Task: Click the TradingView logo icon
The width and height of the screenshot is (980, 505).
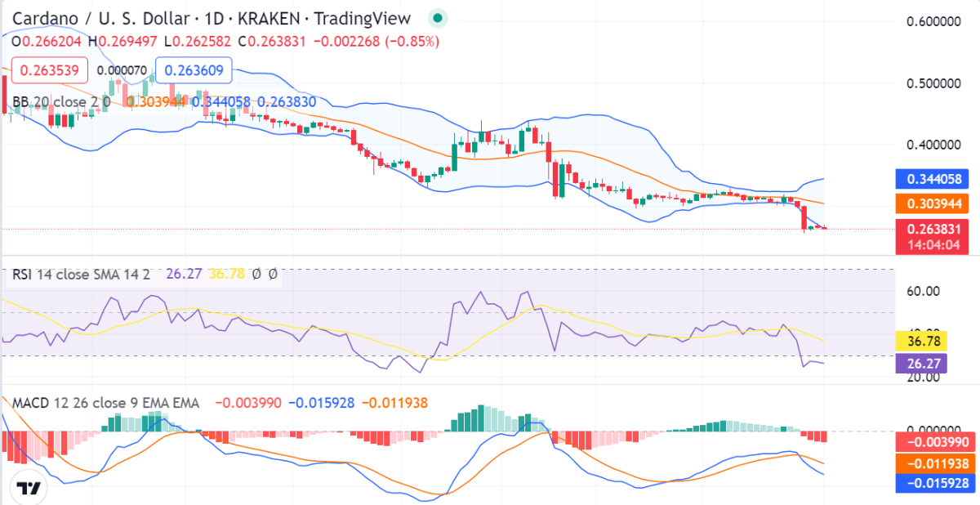Action: 29,487
